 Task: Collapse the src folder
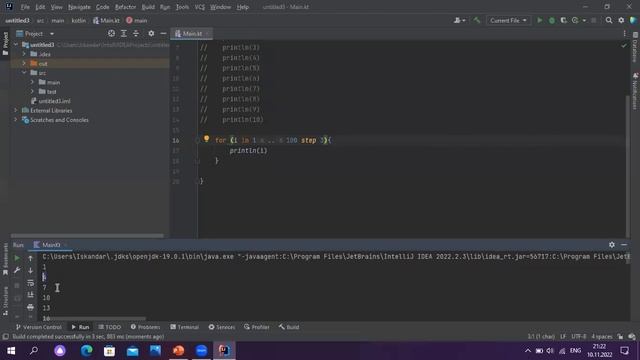(x=24, y=73)
